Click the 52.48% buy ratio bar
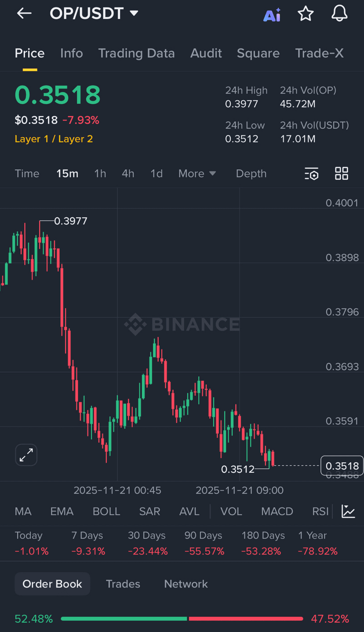Viewport: 364px width, 632px height. click(124, 619)
